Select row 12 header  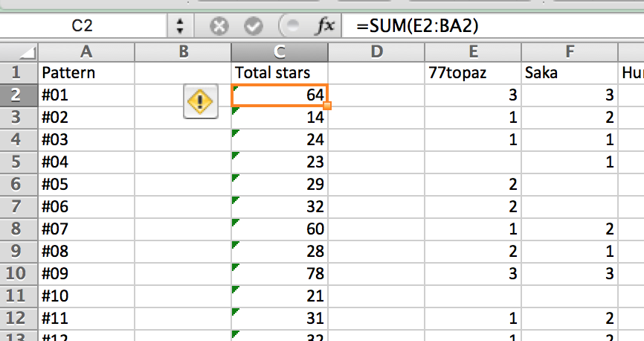[19, 318]
